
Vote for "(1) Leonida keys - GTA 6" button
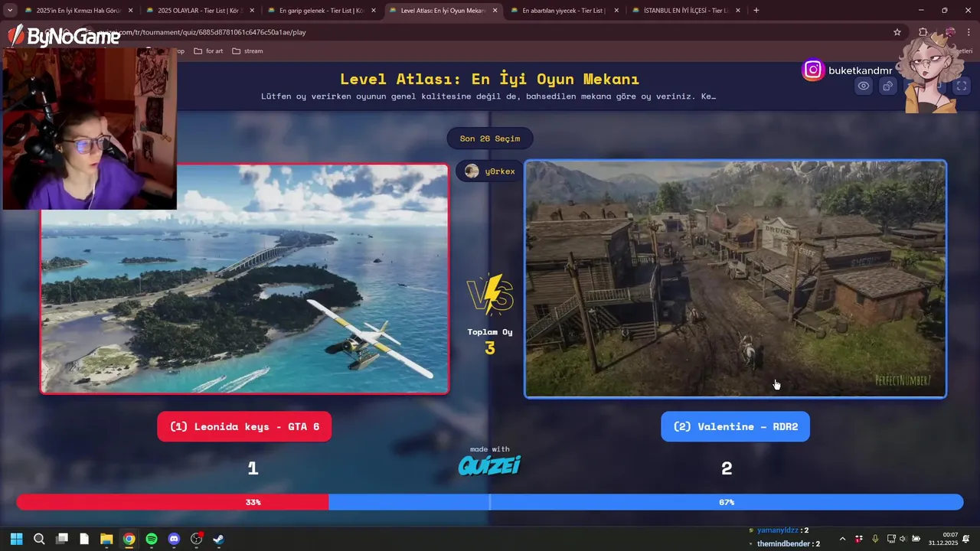244,426
